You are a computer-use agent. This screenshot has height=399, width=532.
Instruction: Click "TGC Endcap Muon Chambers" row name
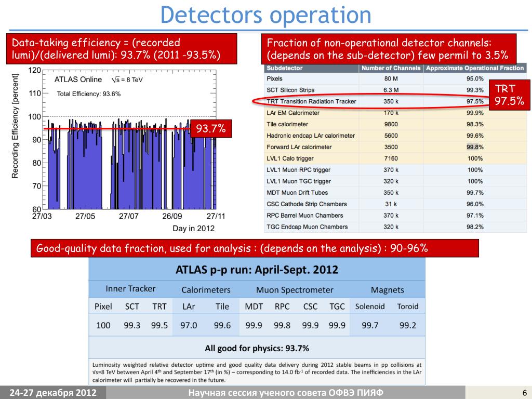point(308,227)
